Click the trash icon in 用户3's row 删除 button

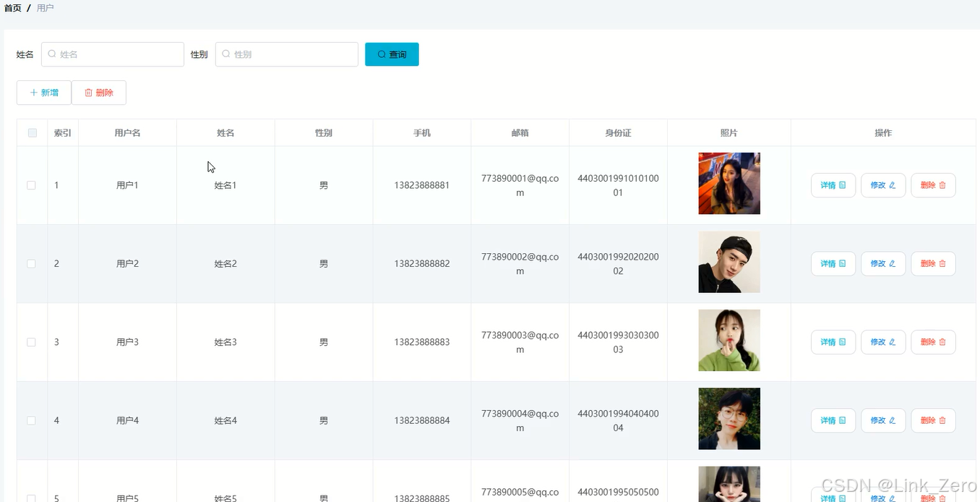943,342
